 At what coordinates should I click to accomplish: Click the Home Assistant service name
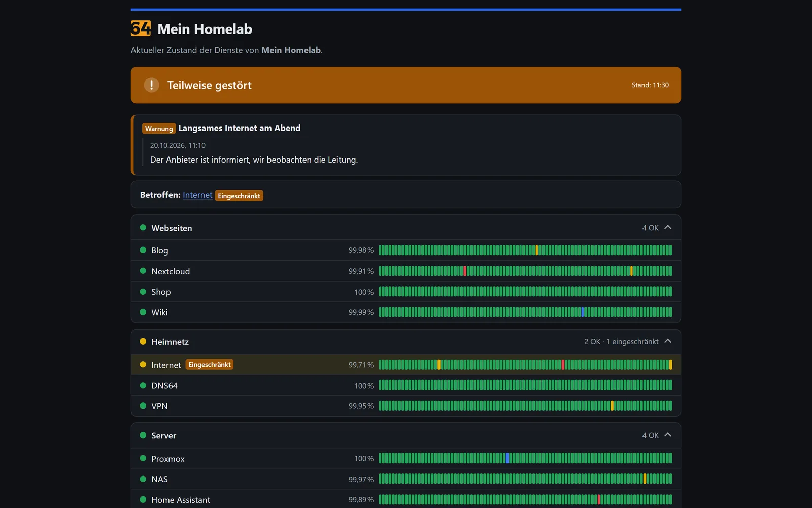(181, 500)
